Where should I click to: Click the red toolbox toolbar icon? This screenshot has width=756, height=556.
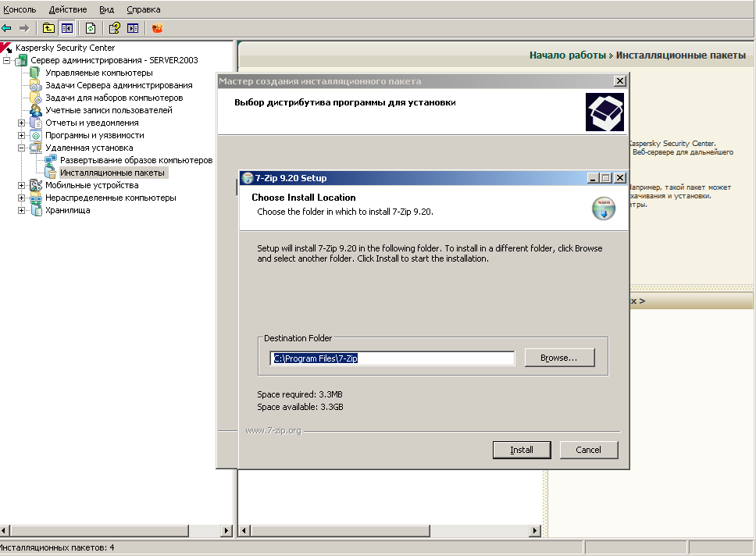click(157, 28)
